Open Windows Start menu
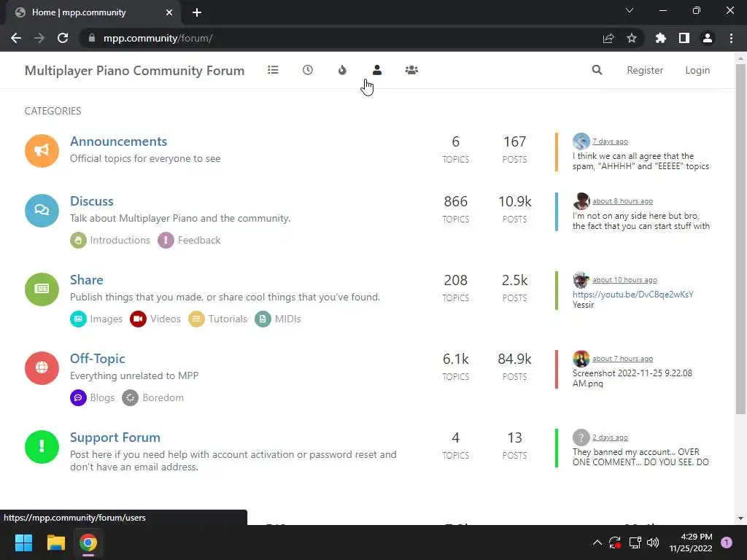Screen dimensions: 747x560 point(23,542)
